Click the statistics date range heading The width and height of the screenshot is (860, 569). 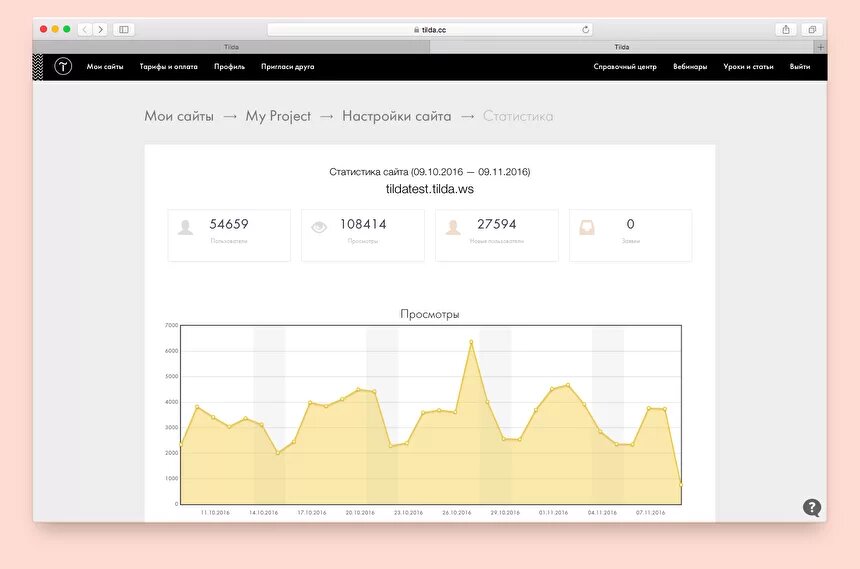click(429, 172)
